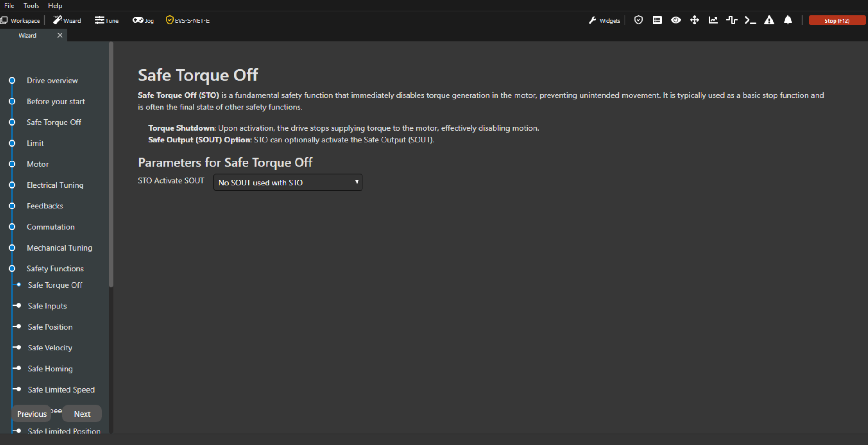868x445 pixels.
Task: Open the line chart scope icon
Action: point(713,20)
